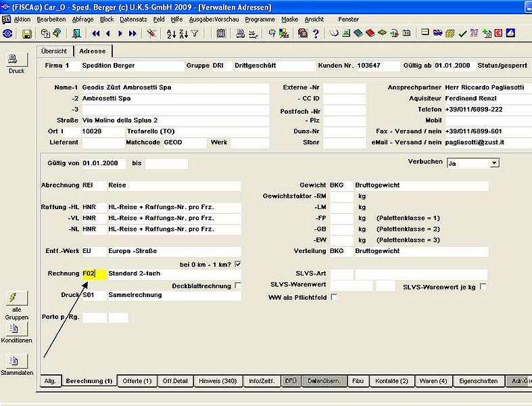The height and width of the screenshot is (406, 532).
Task: Click the blue eye icon in toolbar
Action: tap(7, 33)
